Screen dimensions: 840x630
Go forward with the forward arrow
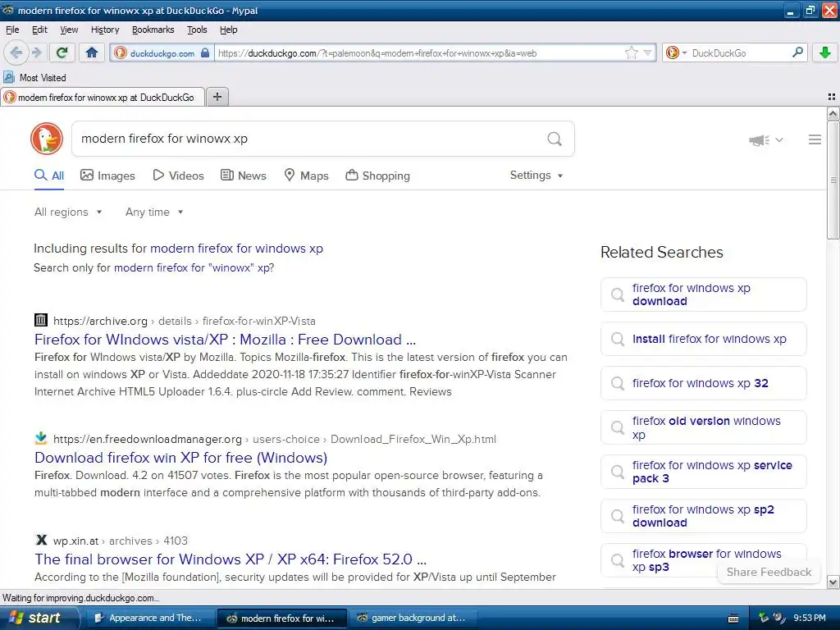pos(36,52)
